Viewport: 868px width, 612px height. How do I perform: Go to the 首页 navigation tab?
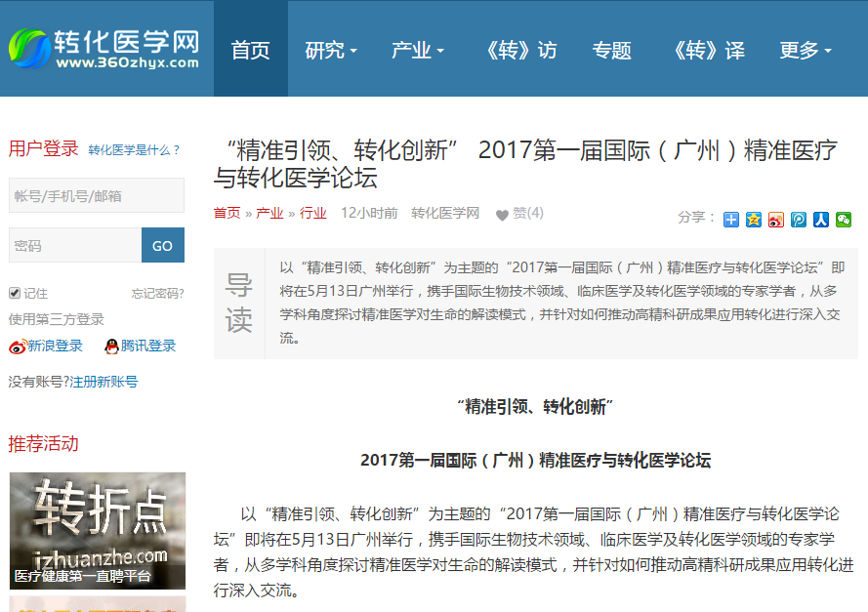(251, 50)
